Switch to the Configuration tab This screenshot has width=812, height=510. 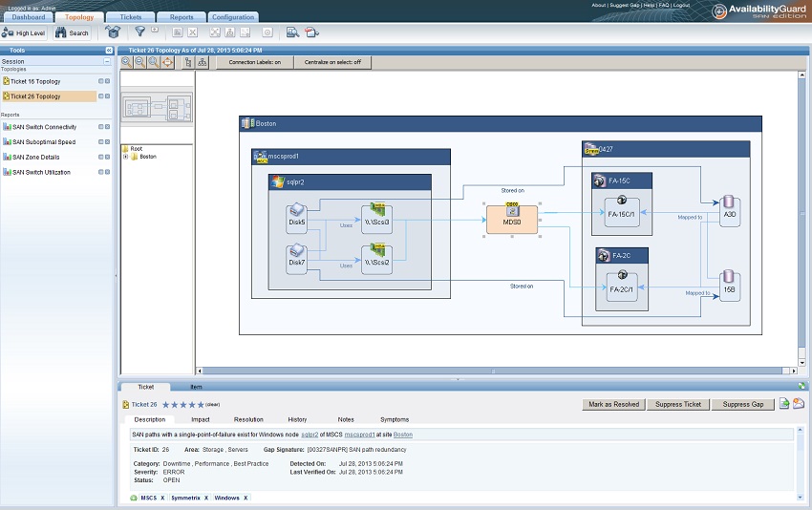tap(233, 17)
